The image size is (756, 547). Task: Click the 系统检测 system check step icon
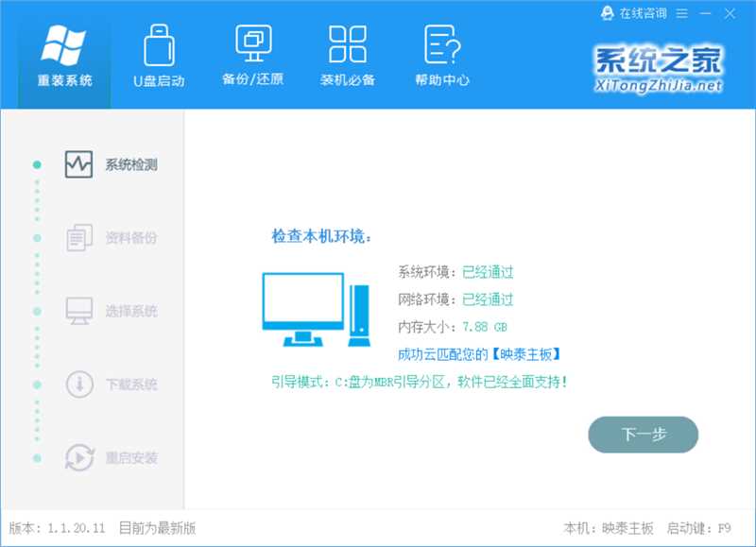(x=78, y=164)
